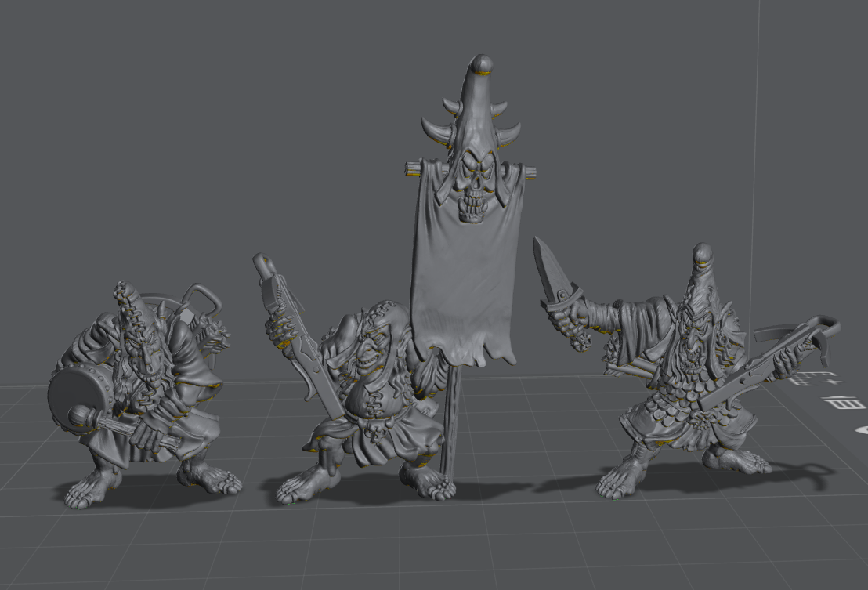Click the grid-with-plus build plate icon

816,379
